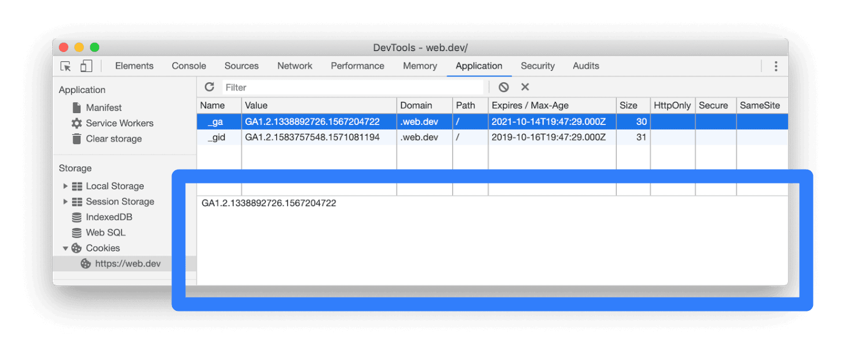
Task: Expand the Local Storage tree
Action: 65,186
